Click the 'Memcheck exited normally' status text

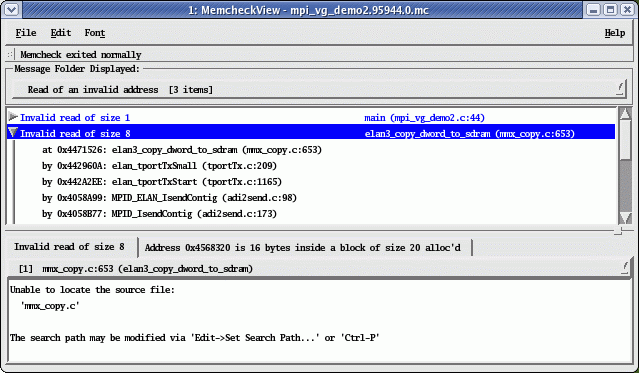click(81, 55)
